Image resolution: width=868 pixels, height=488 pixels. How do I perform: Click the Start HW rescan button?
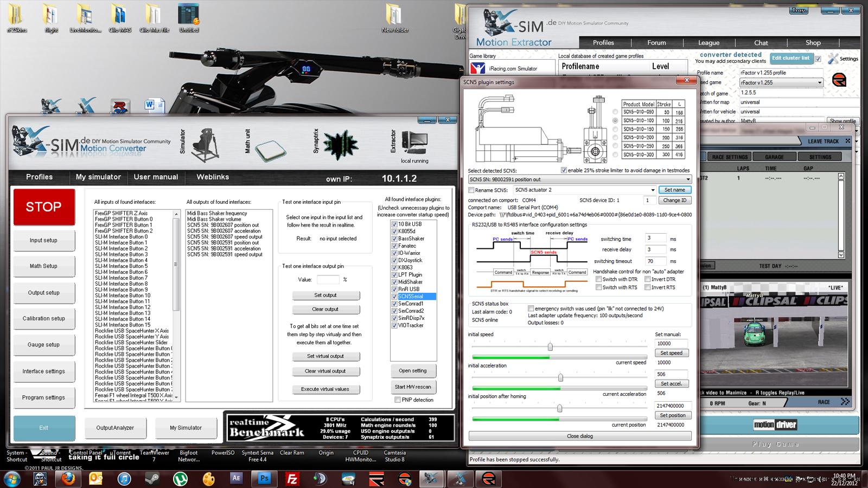[x=413, y=387]
